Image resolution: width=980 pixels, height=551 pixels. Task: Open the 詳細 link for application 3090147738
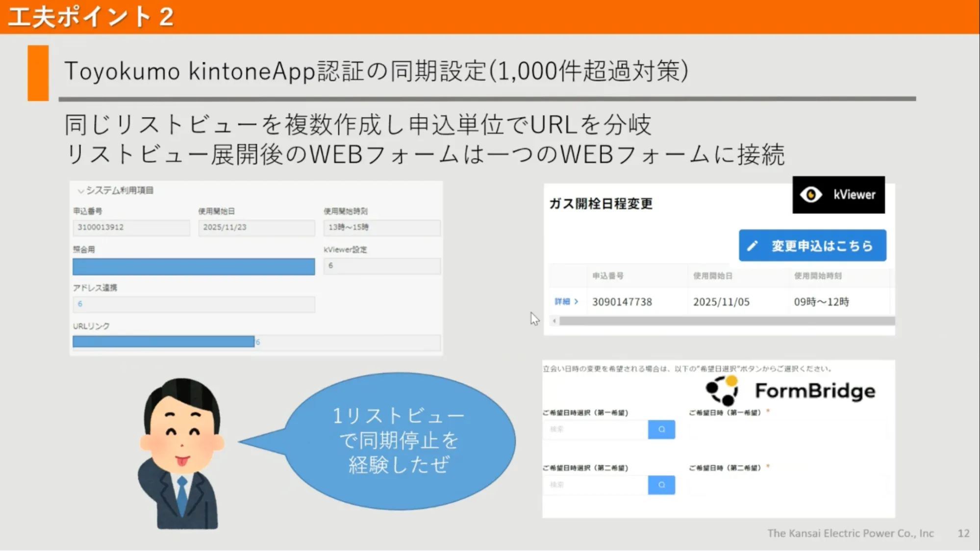click(x=562, y=301)
